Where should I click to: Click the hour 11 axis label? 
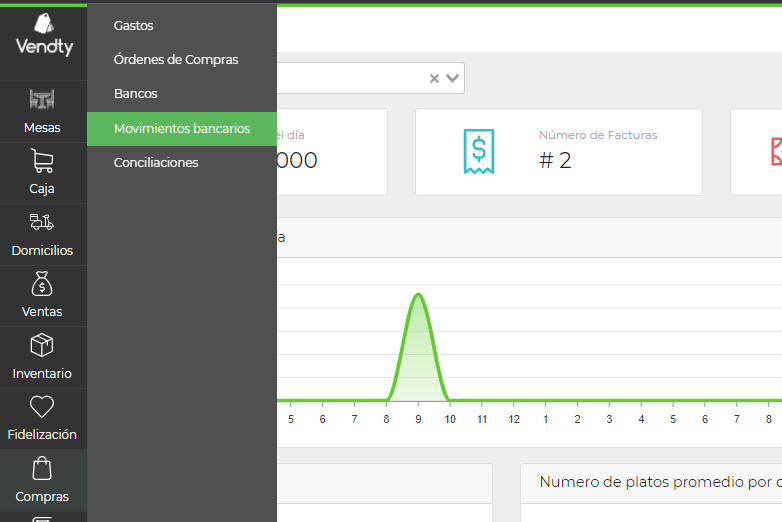482,419
